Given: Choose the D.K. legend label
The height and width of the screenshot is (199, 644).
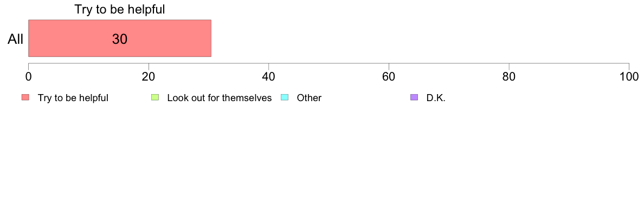Looking at the screenshot, I should 436,98.
